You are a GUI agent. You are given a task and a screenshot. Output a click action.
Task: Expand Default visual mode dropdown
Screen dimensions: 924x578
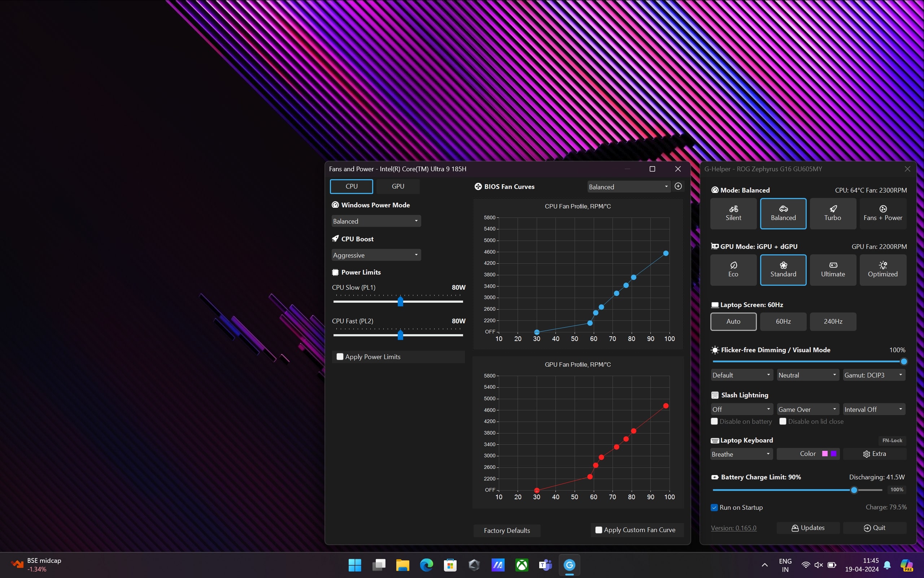(742, 375)
